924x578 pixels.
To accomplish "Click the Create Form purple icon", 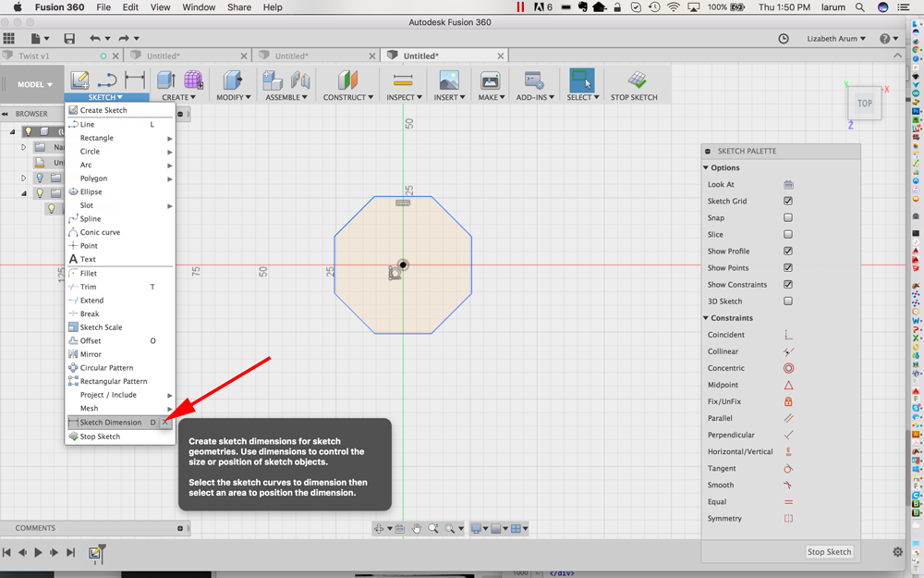I will click(x=193, y=80).
